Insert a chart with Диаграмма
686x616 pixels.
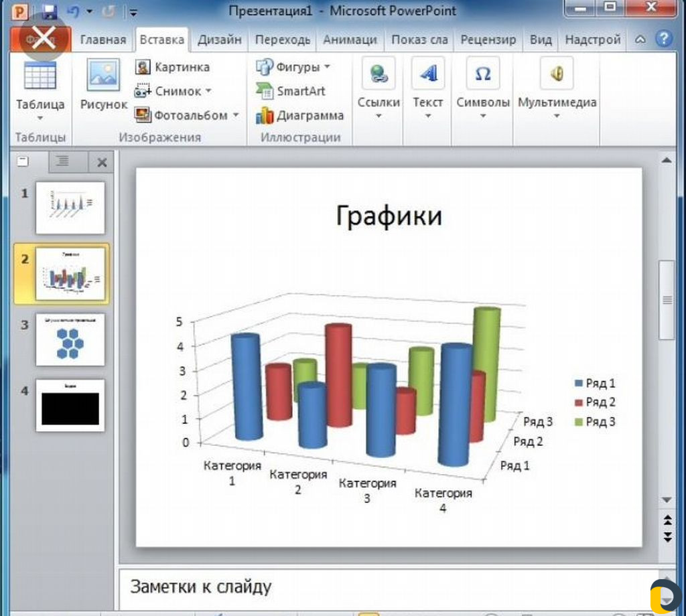[299, 115]
